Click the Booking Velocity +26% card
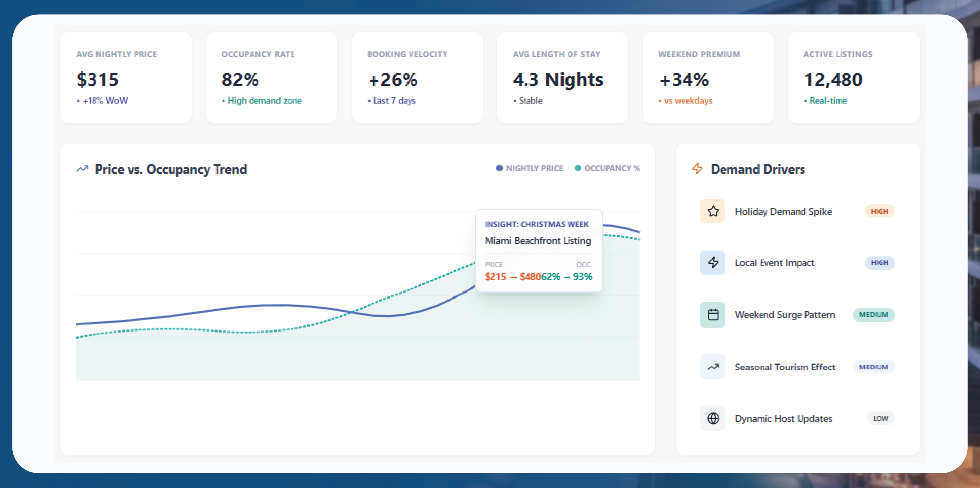The height and width of the screenshot is (488, 980). pos(417,78)
